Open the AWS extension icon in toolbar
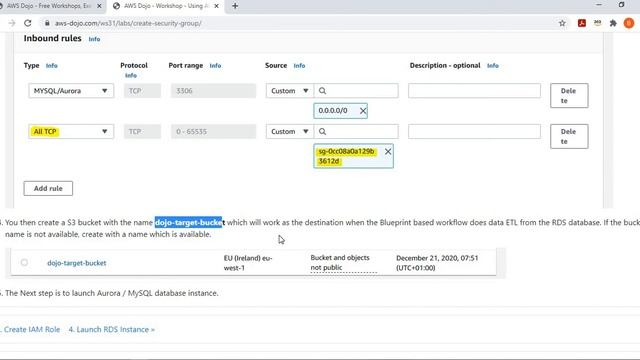The image size is (640, 360). pyautogui.click(x=598, y=23)
